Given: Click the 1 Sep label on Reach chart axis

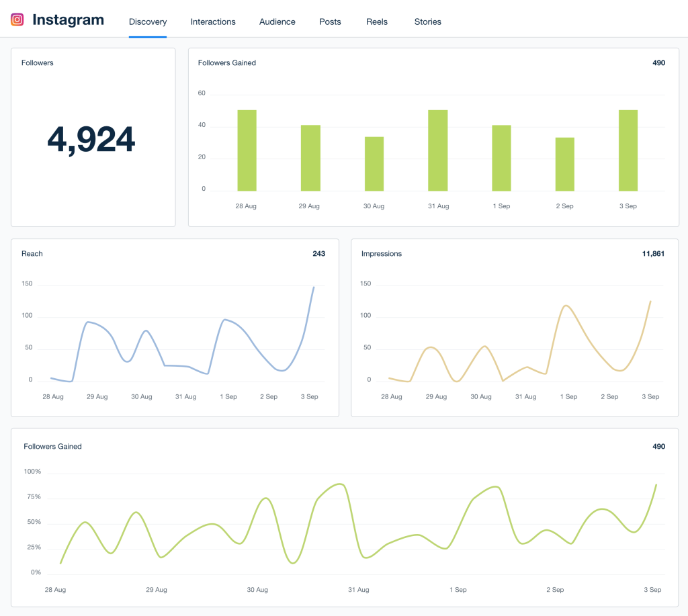Looking at the screenshot, I should tap(228, 396).
